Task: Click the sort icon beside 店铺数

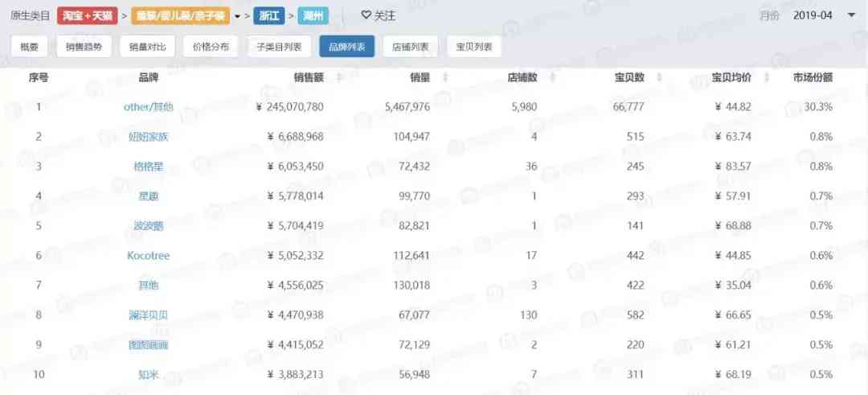Action: point(552,77)
